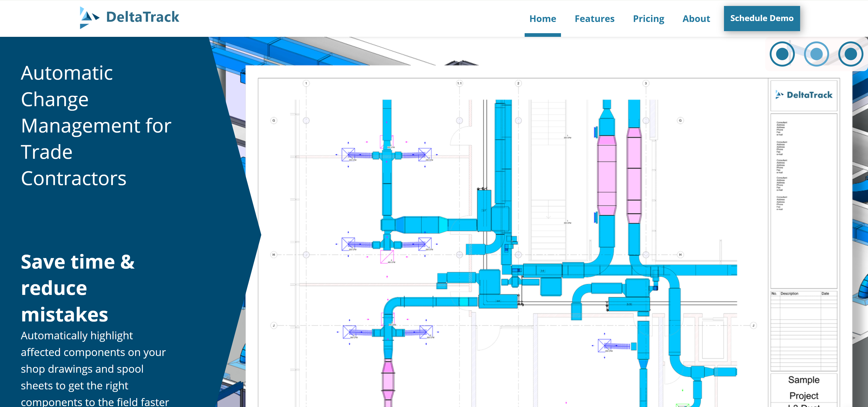
Task: Open the Pricing menu item
Action: coord(648,19)
